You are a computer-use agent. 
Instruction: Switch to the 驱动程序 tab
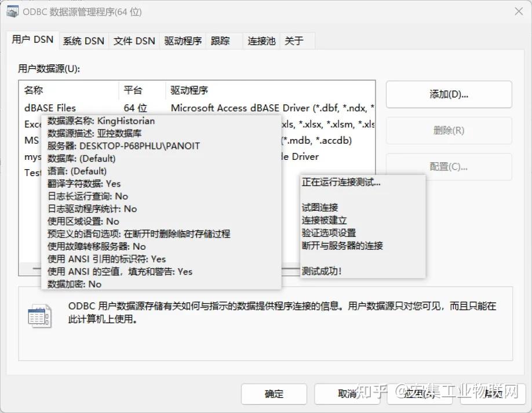pyautogui.click(x=183, y=41)
